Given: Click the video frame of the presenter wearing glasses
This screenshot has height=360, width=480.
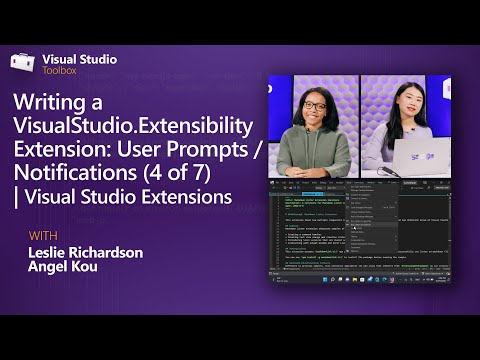Looking at the screenshot, I should (x=313, y=126).
